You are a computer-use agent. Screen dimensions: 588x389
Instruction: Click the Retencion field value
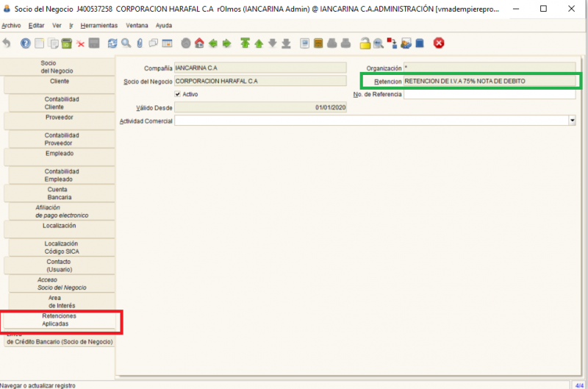(x=490, y=81)
